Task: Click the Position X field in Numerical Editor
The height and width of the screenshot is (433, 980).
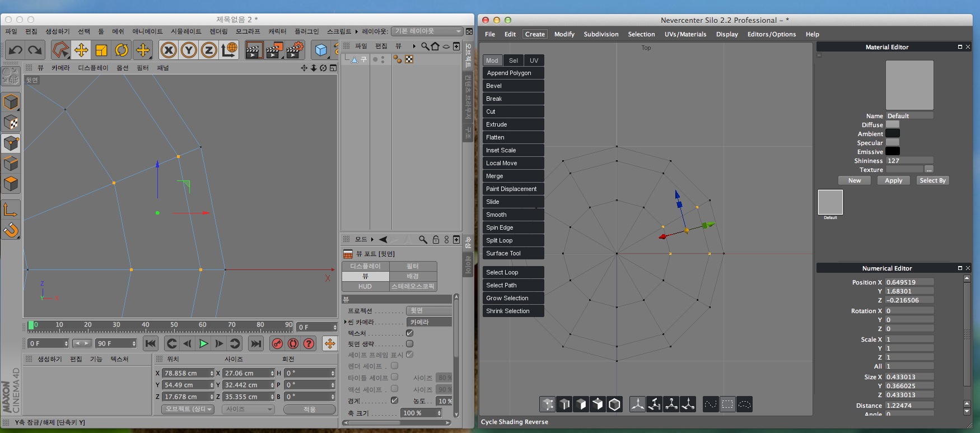Action: click(909, 282)
